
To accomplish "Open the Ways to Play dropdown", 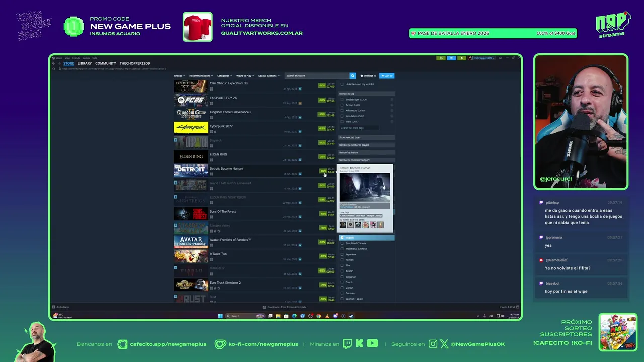I will click(x=245, y=76).
